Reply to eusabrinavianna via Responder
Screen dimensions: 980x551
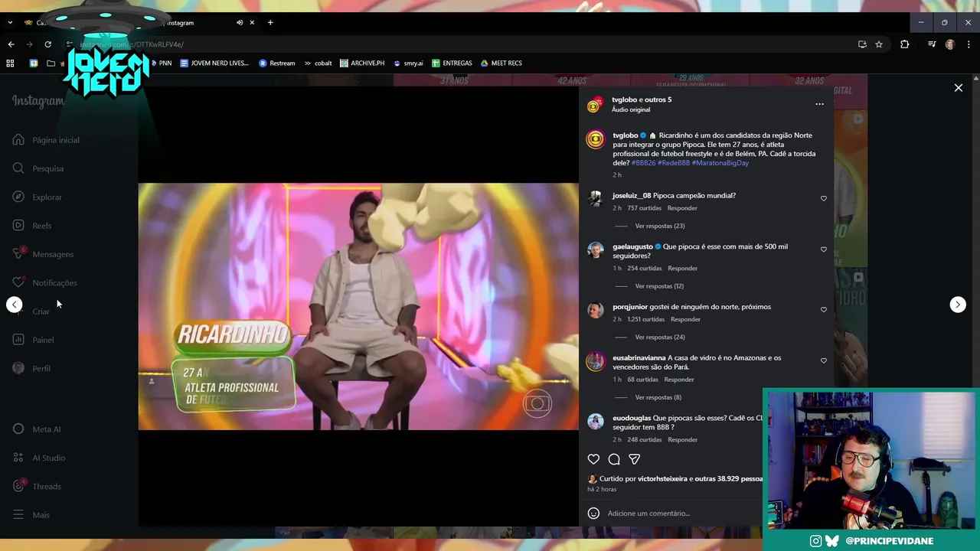679,380
